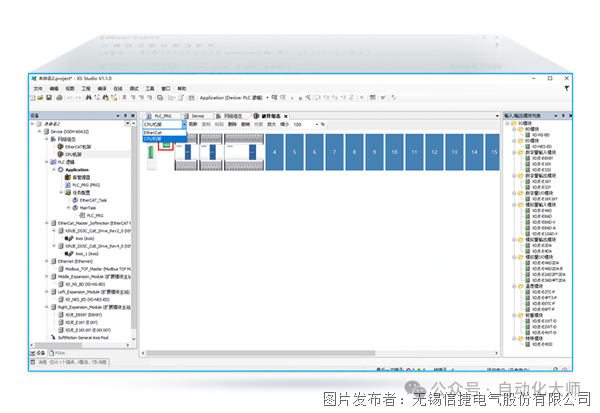Click the New file toolbar icon
Viewport: 600px width, 413px height.
(33, 98)
